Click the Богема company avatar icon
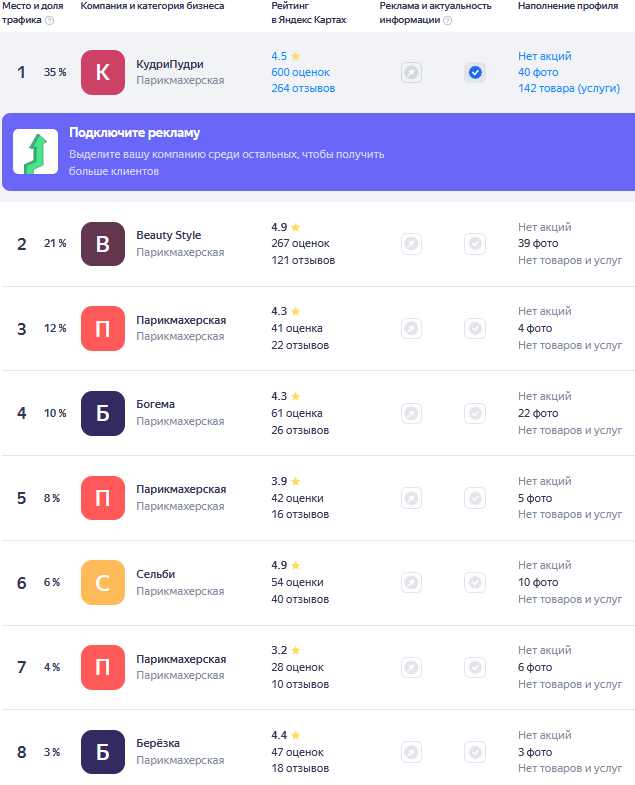The image size is (635, 785). (x=103, y=413)
